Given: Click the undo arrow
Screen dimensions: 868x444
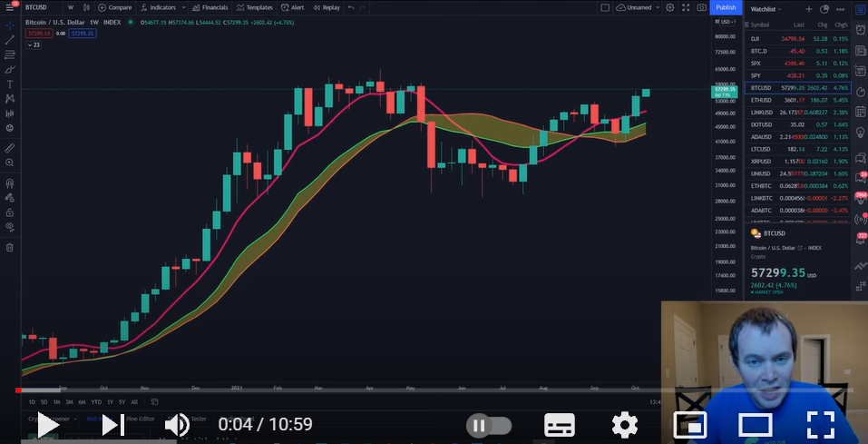Looking at the screenshot, I should tap(351, 8).
